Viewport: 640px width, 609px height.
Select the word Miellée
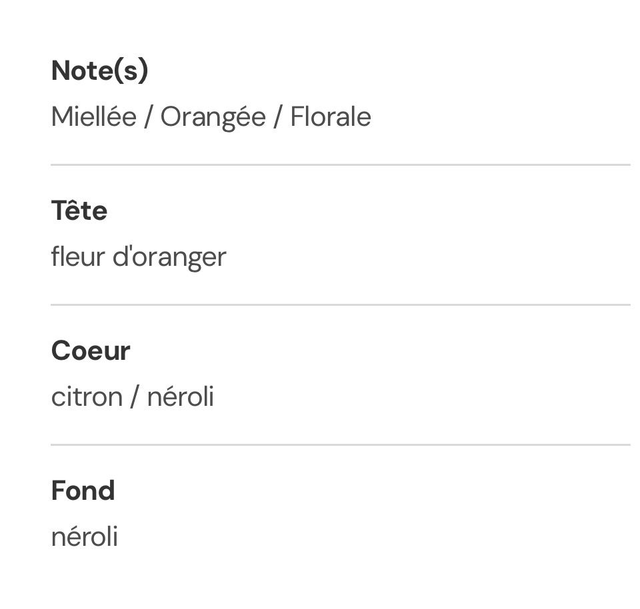point(93,117)
